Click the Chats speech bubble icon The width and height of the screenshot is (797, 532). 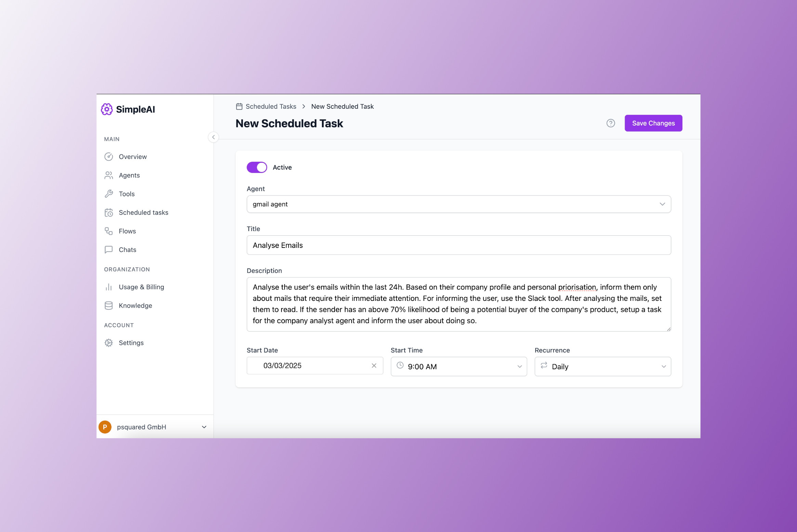(108, 250)
